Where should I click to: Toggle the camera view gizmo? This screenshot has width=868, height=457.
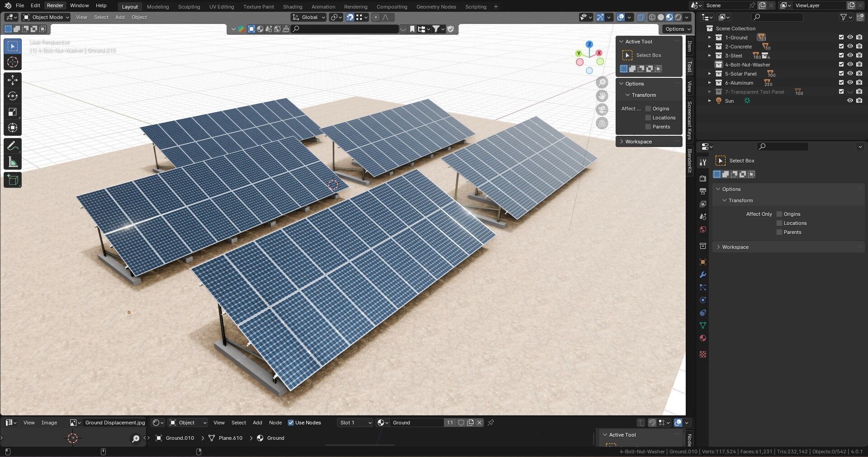[602, 109]
